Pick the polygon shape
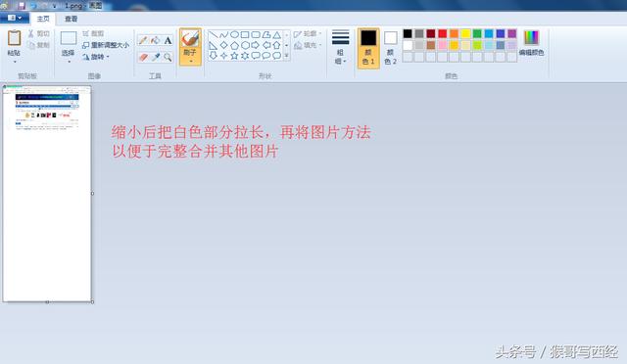 (266, 35)
